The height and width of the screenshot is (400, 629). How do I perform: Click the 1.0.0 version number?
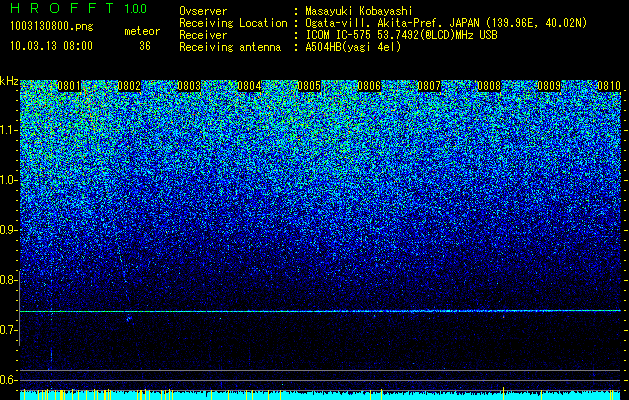tap(136, 9)
